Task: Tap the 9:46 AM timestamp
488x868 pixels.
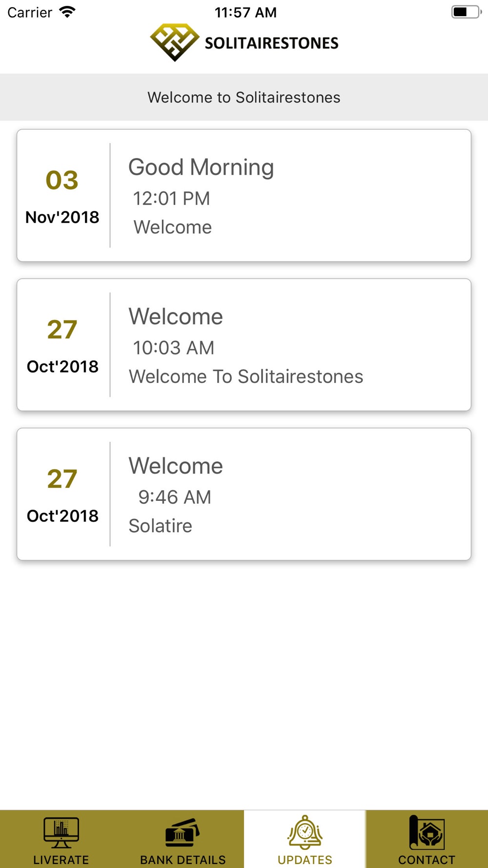Action: pyautogui.click(x=175, y=497)
